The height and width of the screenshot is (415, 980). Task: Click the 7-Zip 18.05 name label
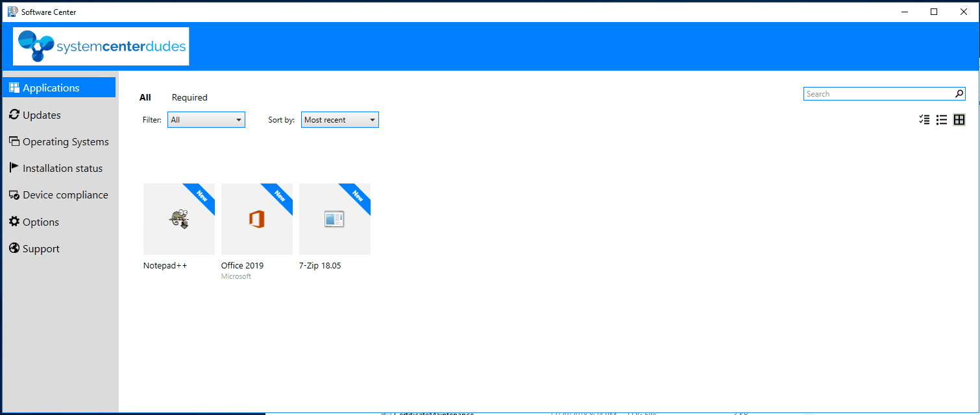coord(320,265)
